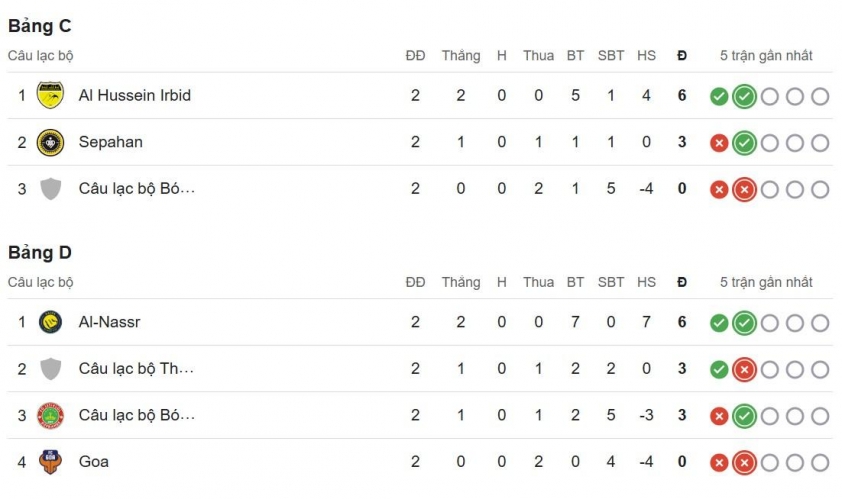This screenshot has width=842, height=499.
Task: Click the gray shield logo in Bảng C
Action: click(x=50, y=189)
